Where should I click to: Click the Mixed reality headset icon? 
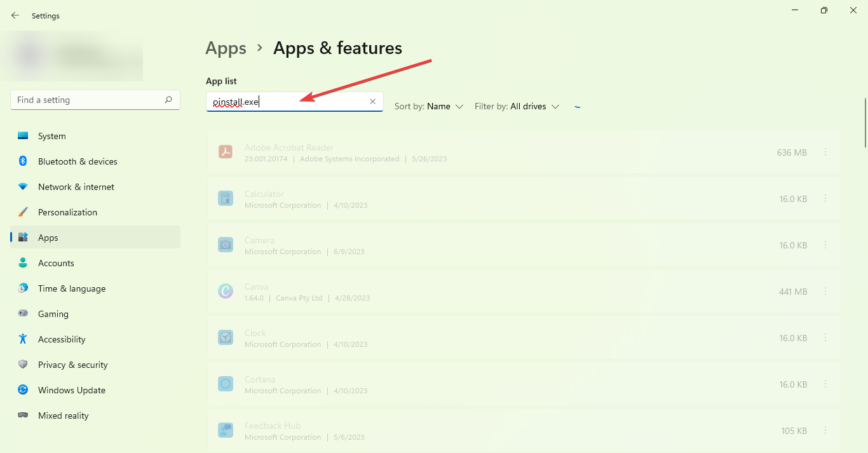(x=23, y=416)
